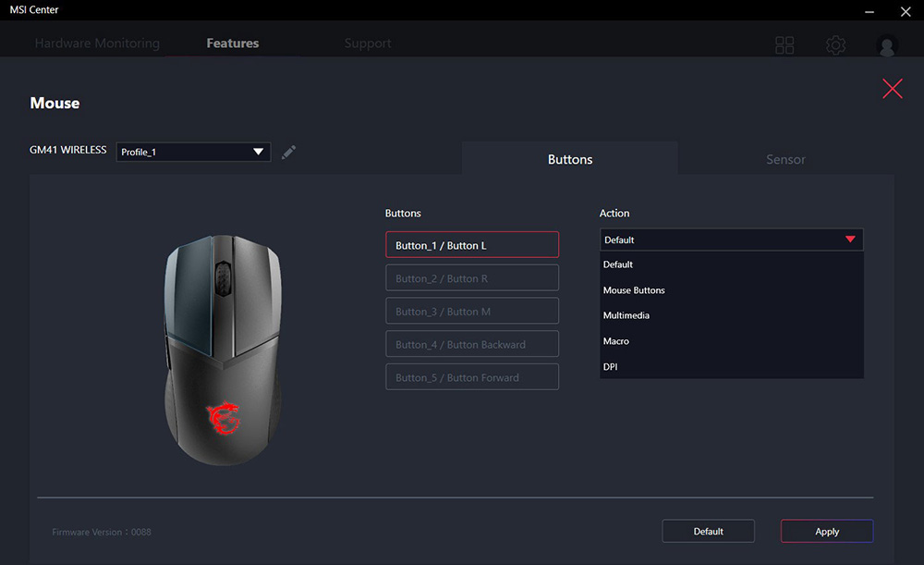Select Button_3 / Button M

[x=471, y=310]
